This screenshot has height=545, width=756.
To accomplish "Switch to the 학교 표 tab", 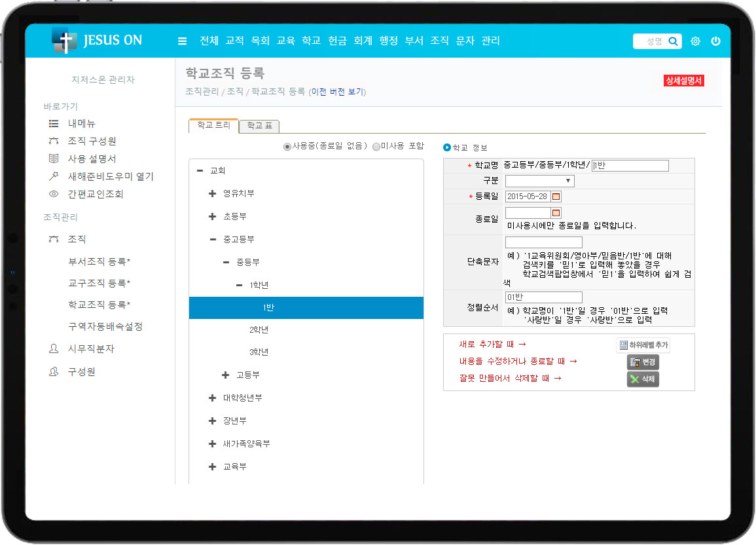I will point(259,126).
